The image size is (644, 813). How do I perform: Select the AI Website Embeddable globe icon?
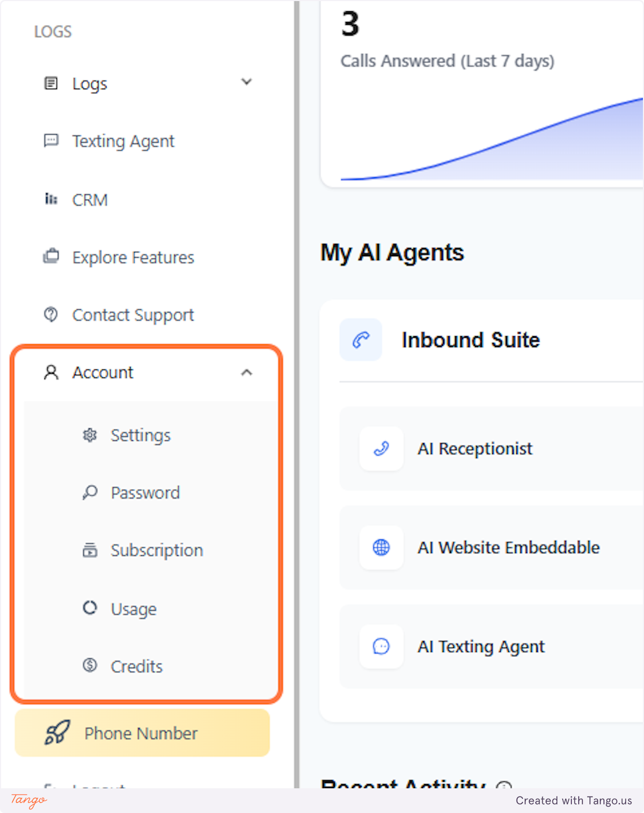[x=380, y=548]
